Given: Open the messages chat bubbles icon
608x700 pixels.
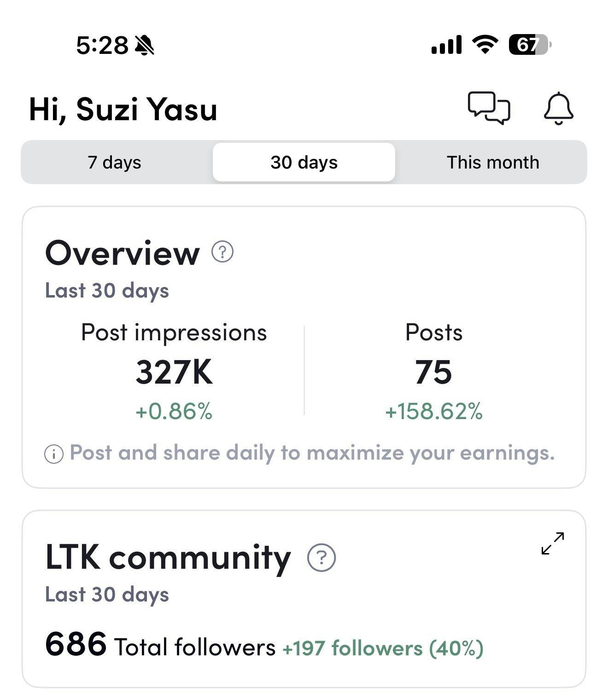Looking at the screenshot, I should point(489,108).
